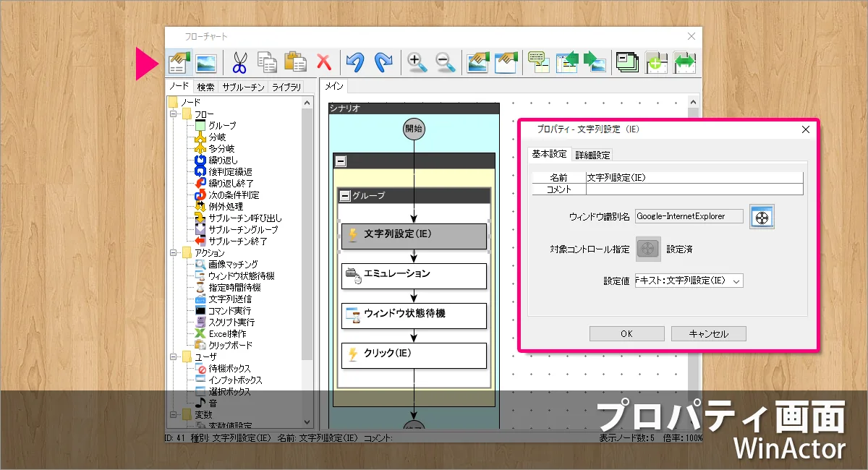Zoom out of the flowchart
868x470 pixels.
446,62
